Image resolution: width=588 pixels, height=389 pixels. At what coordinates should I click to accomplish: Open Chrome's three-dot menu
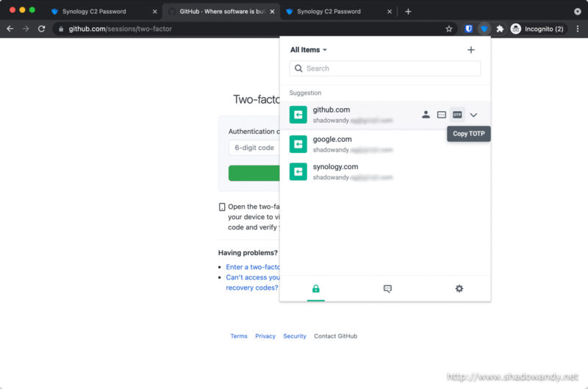click(577, 29)
